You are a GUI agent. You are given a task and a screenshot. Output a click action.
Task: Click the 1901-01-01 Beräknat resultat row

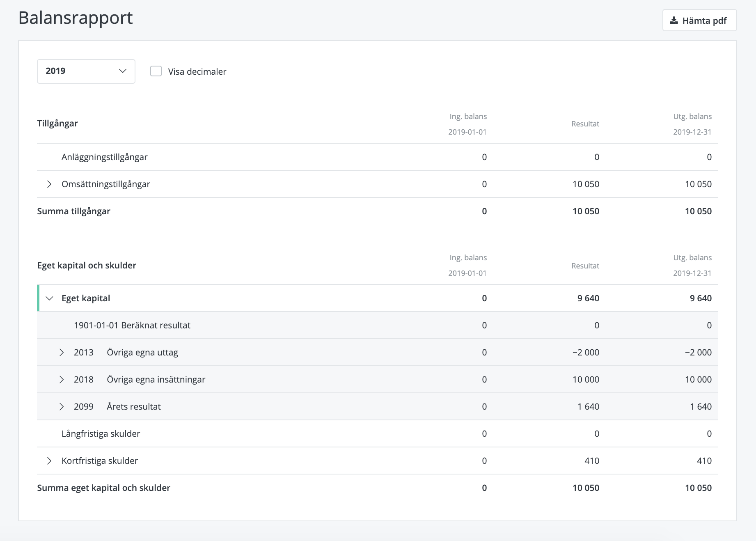(x=132, y=326)
